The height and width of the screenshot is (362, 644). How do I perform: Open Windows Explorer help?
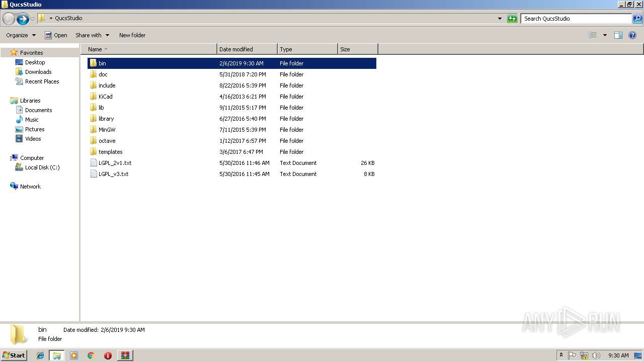click(x=632, y=35)
